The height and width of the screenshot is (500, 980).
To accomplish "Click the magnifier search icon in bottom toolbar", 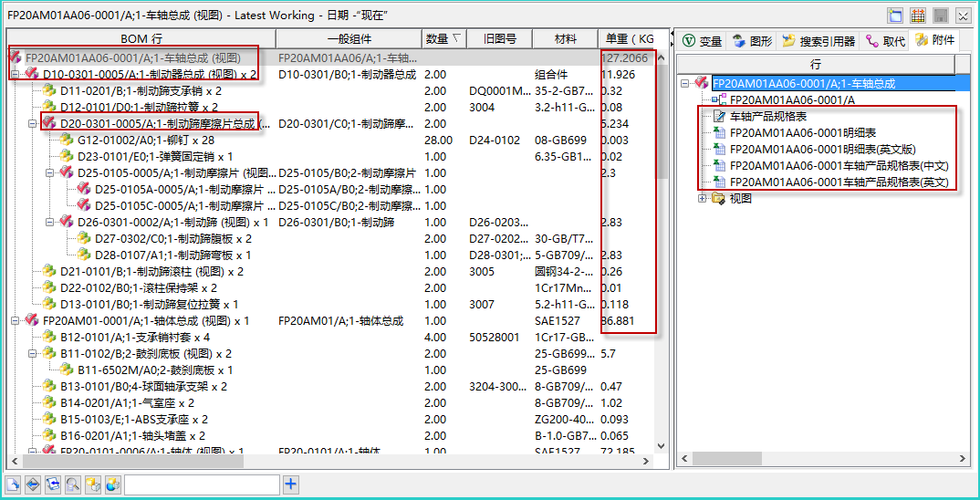I will (x=73, y=484).
